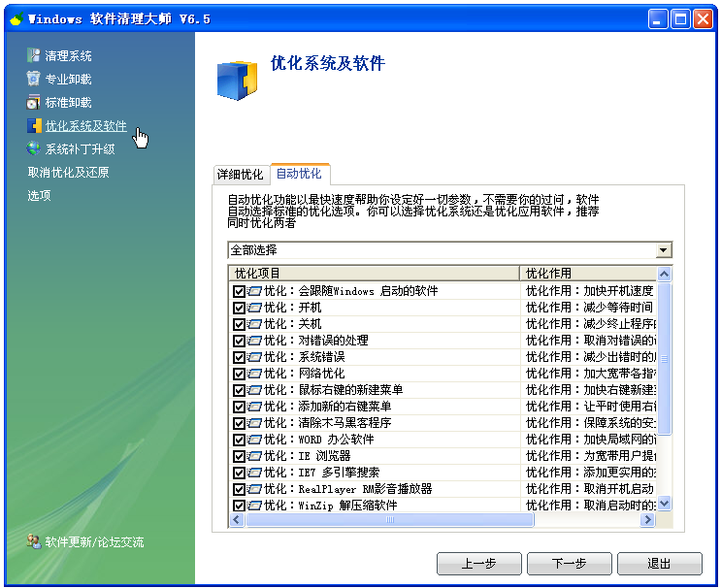Screen dimensions: 721x588
Task: Click the 清理系统 sidebar icon
Action: 33,55
